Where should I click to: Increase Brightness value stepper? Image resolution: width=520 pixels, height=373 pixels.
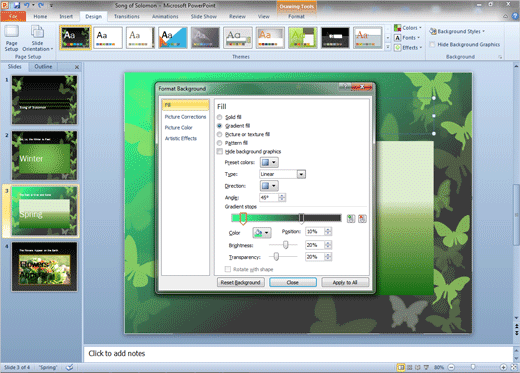(x=328, y=243)
